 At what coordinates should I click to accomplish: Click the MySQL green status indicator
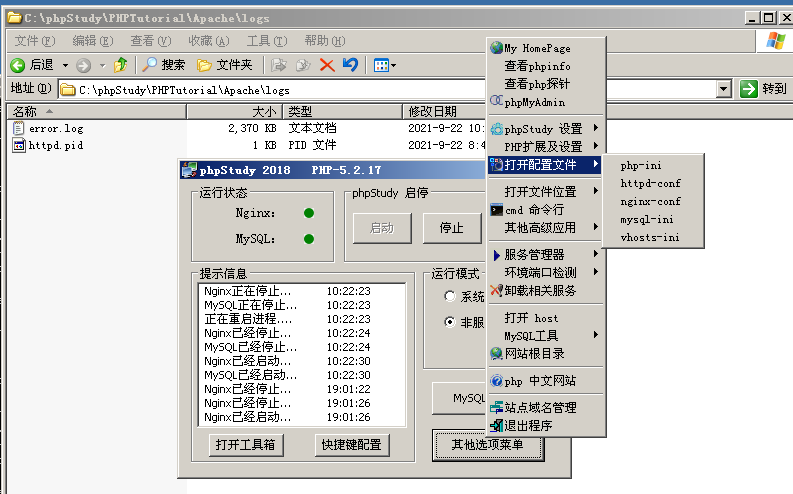click(309, 239)
